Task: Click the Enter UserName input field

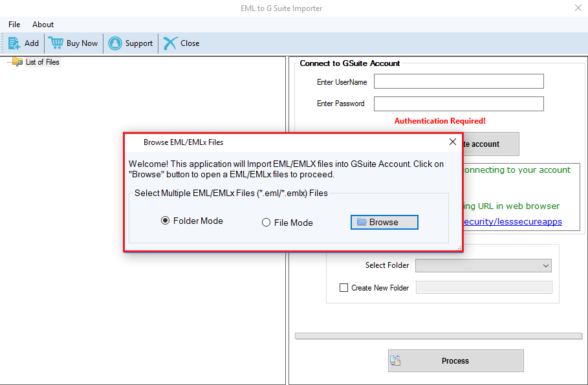Action: click(x=459, y=81)
